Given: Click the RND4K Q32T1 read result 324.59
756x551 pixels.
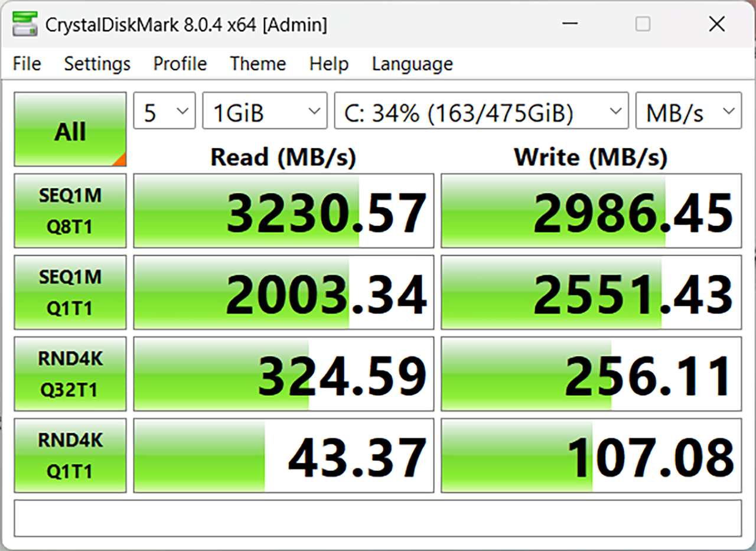Looking at the screenshot, I should 283,374.
